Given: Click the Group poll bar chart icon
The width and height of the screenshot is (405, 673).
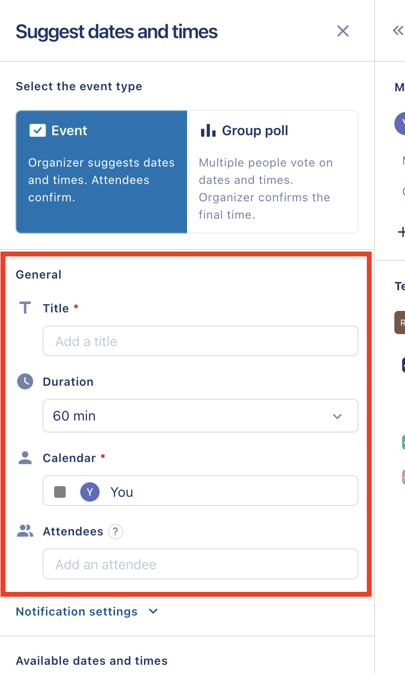Looking at the screenshot, I should pos(208,130).
